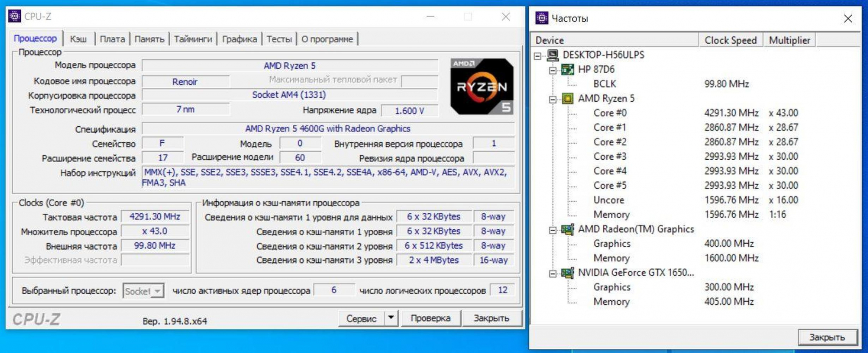This screenshot has height=353, width=868.
Task: Click the 7 nm technology field
Action: click(x=186, y=109)
